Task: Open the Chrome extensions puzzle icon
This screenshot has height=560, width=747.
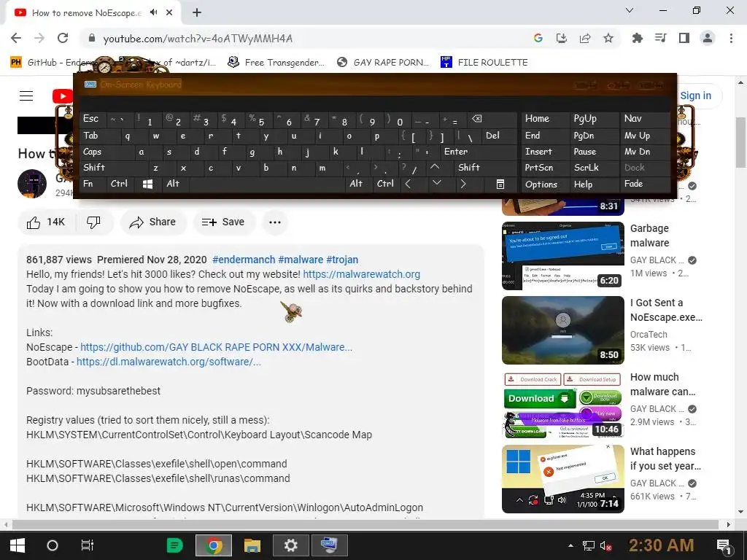Action: [x=637, y=38]
